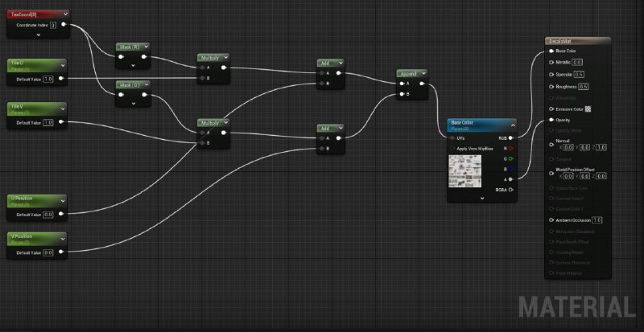Click the Metallic pin on DecalsMat
Viewport: 644px width, 332px height.
pos(551,63)
